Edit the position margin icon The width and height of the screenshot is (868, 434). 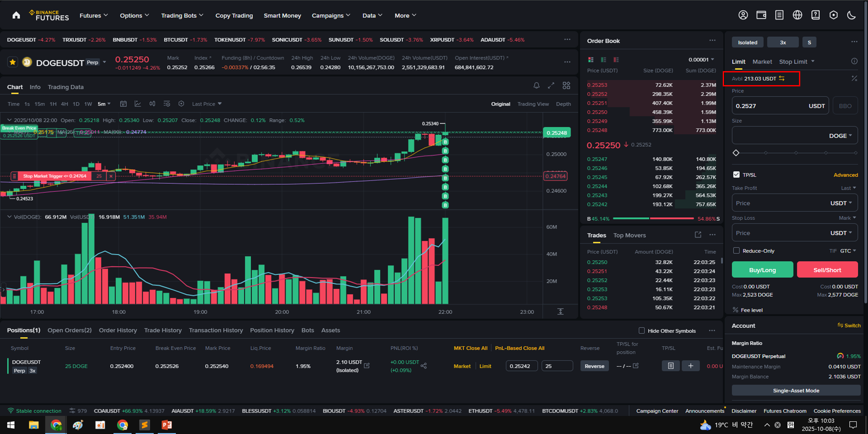(367, 365)
